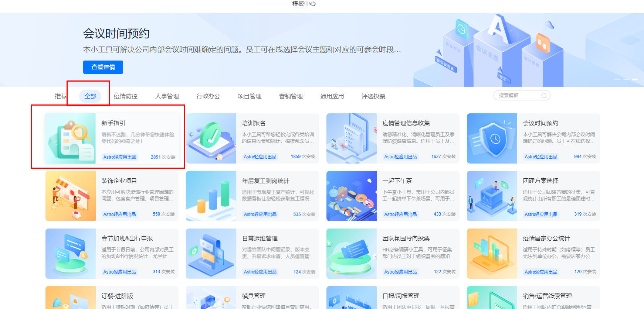Viewport: 644px width, 309px height.
Task: Open the 通用应用 category
Action: point(332,96)
